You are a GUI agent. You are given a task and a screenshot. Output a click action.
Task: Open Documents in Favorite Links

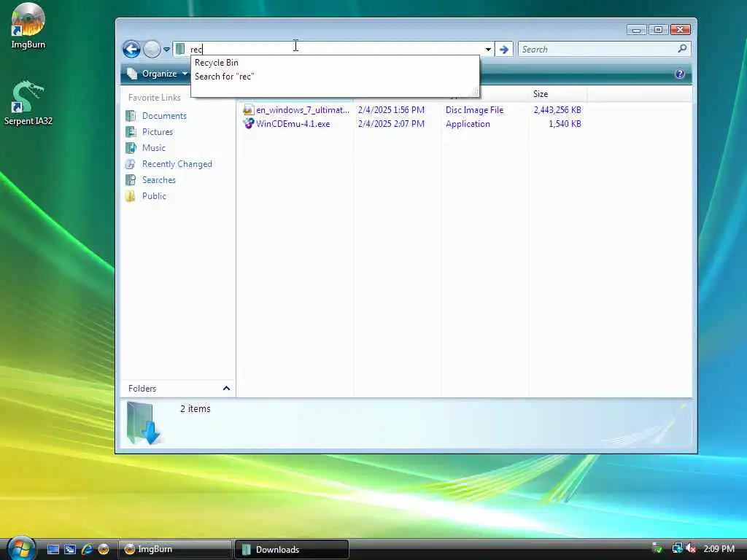(164, 116)
